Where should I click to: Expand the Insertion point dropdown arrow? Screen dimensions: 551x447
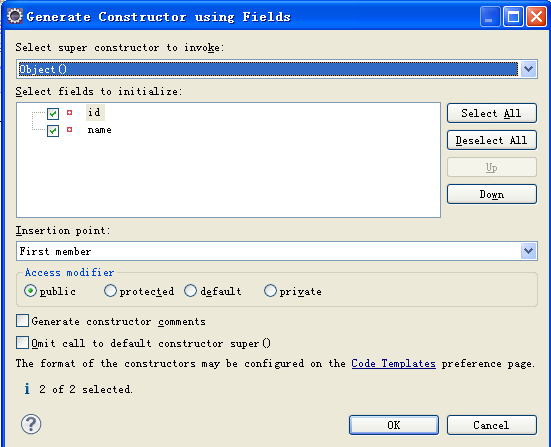coord(529,251)
